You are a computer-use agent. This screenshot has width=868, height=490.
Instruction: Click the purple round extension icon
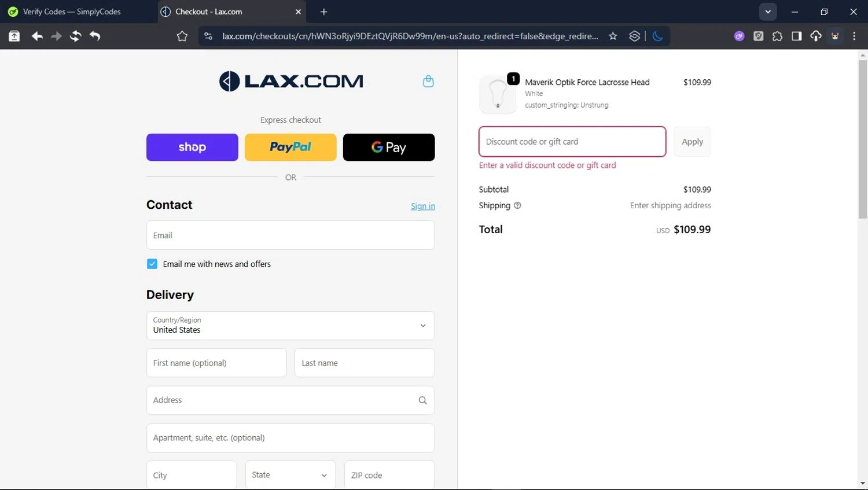(x=739, y=36)
